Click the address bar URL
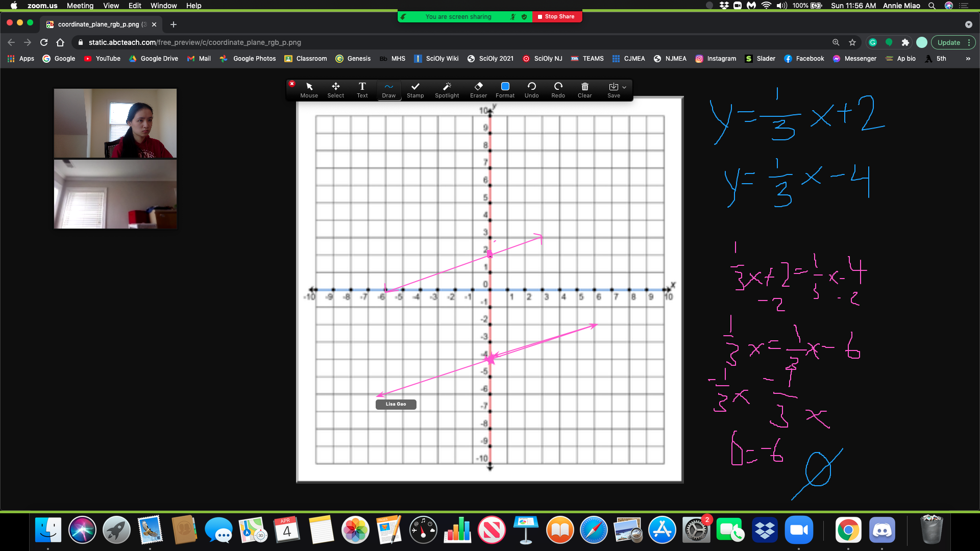 pos(194,42)
